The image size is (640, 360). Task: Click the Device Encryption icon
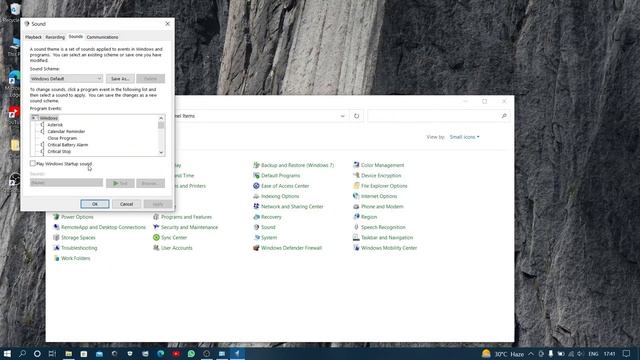pos(356,176)
